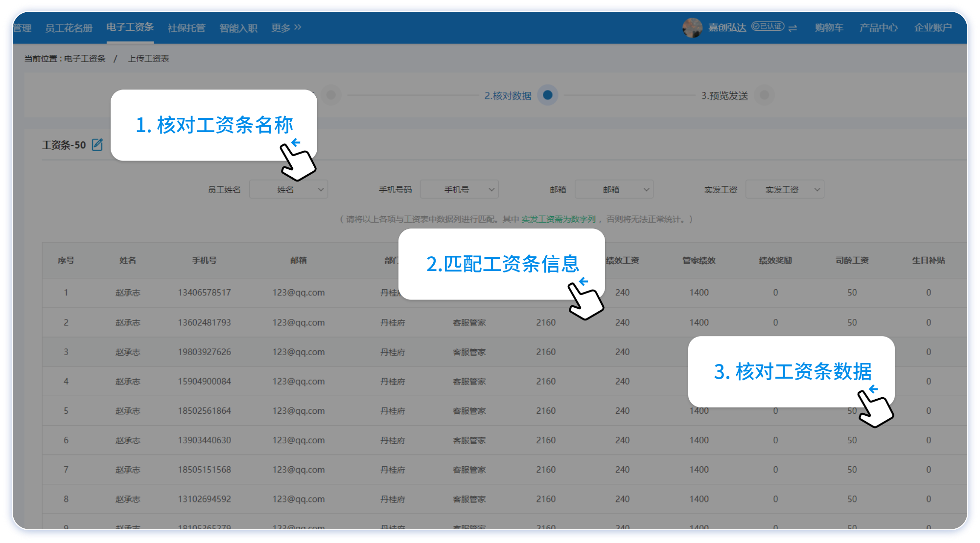This screenshot has height=543, width=980.
Task: Click the 工资条-50 payslip title
Action: pyautogui.click(x=64, y=145)
